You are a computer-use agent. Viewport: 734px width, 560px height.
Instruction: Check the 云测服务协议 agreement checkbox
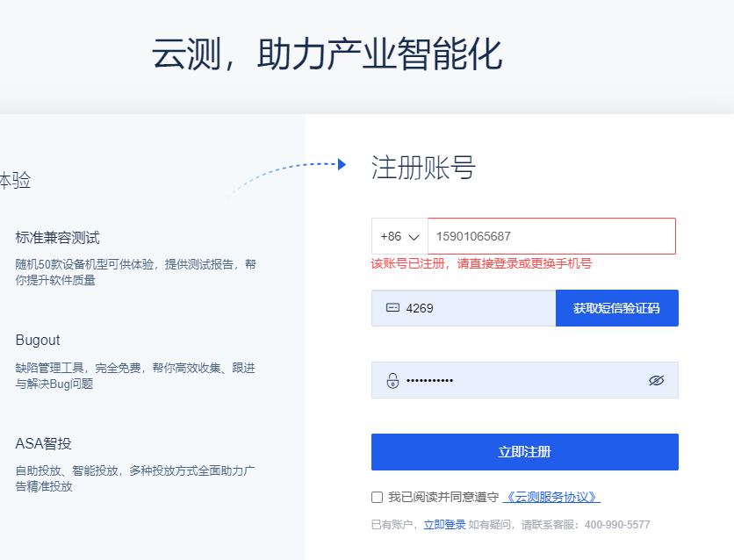[x=376, y=496]
